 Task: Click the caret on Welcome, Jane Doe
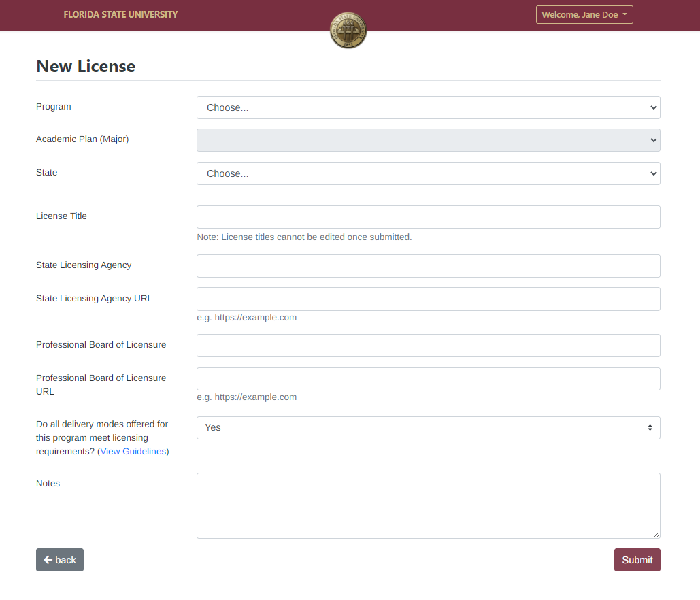click(624, 14)
